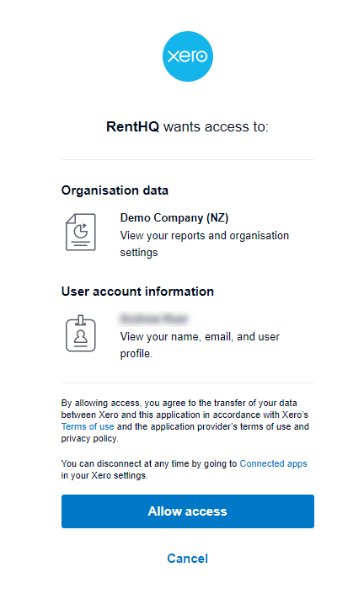Click the blurred user name text

(x=153, y=319)
